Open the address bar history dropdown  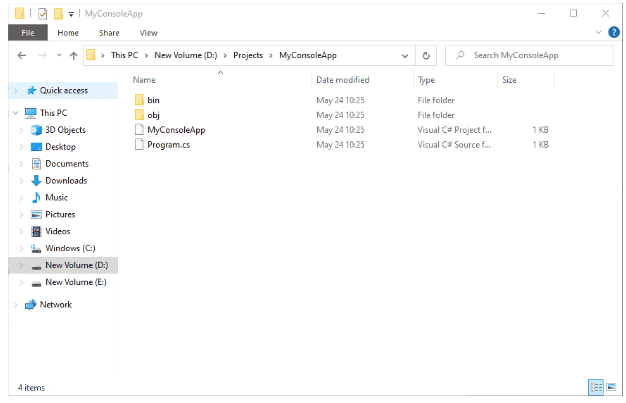405,56
